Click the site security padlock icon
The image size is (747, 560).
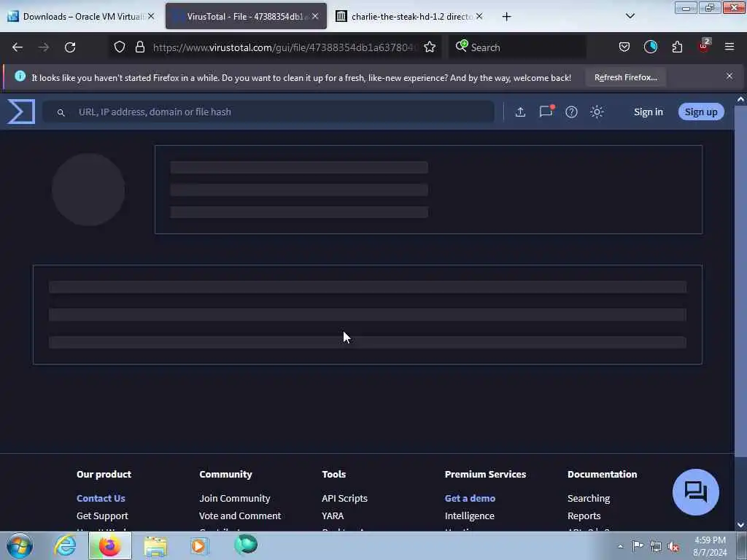pos(139,47)
